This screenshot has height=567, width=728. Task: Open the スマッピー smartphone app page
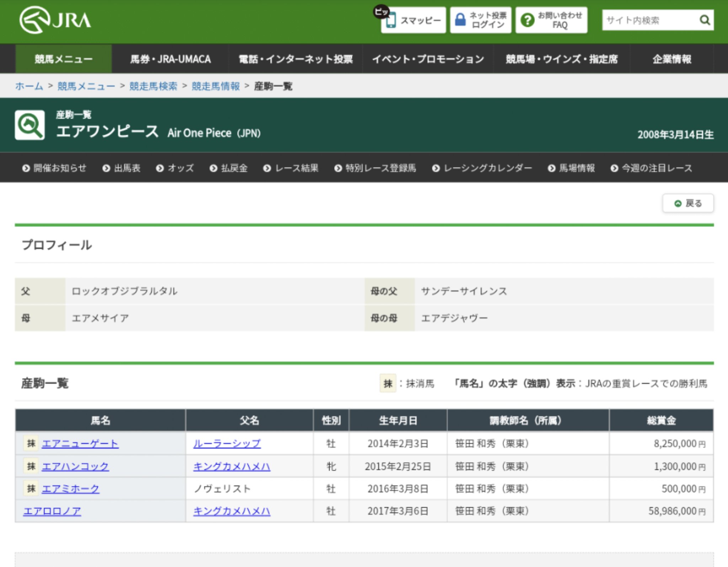tap(413, 20)
